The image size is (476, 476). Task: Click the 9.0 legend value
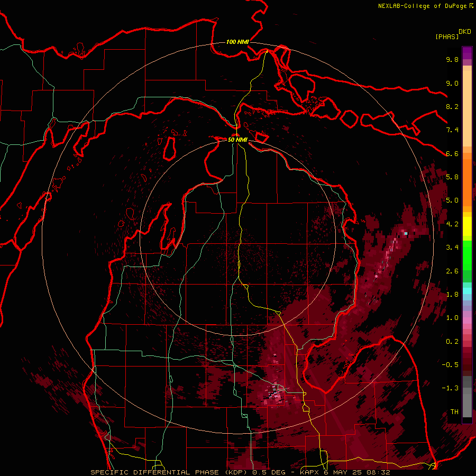tap(452, 83)
